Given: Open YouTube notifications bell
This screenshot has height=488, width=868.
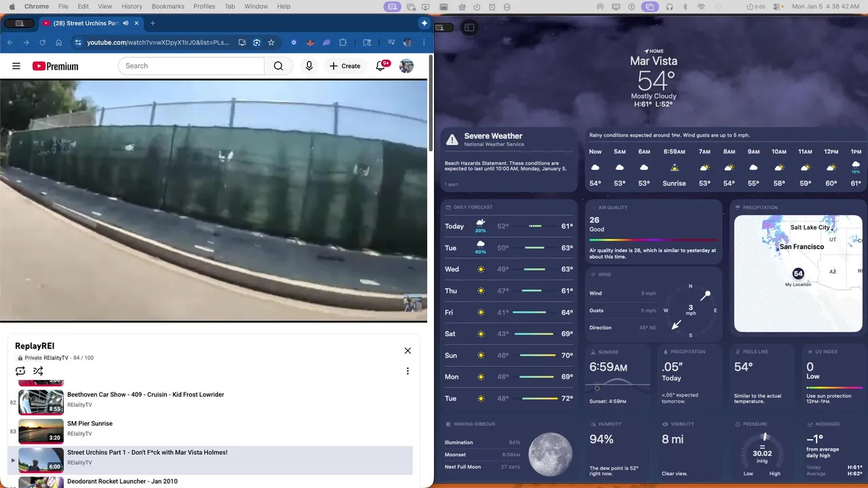Looking at the screenshot, I should 381,66.
